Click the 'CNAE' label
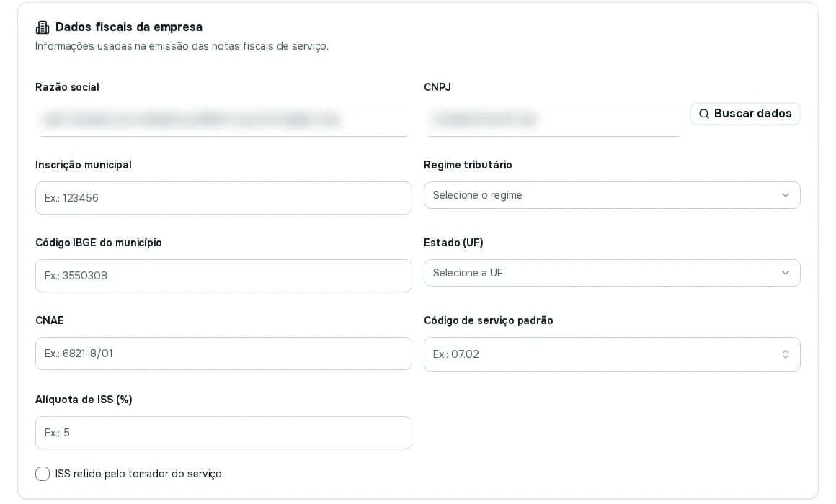836x504 pixels. [50, 320]
